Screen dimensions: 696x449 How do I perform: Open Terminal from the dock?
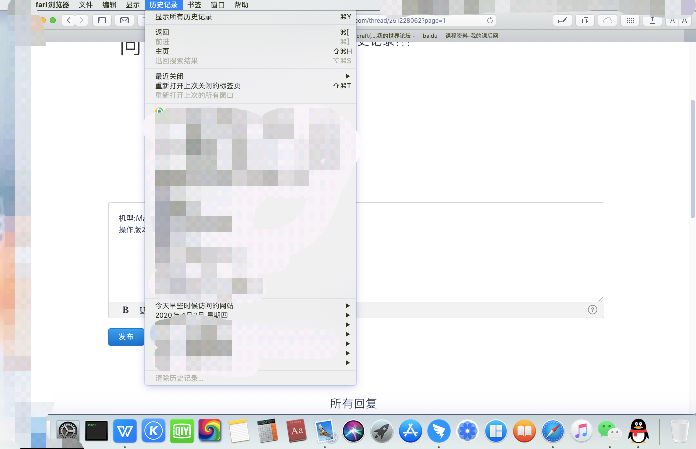pyautogui.click(x=97, y=431)
